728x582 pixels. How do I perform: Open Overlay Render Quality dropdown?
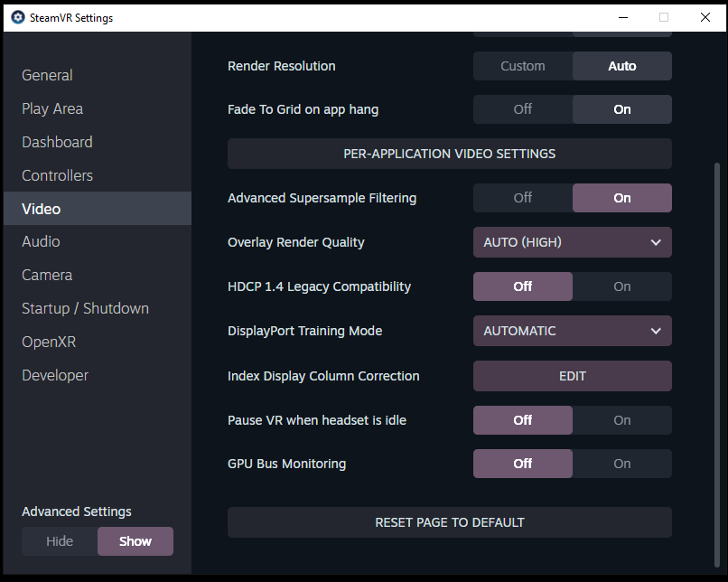tap(573, 242)
